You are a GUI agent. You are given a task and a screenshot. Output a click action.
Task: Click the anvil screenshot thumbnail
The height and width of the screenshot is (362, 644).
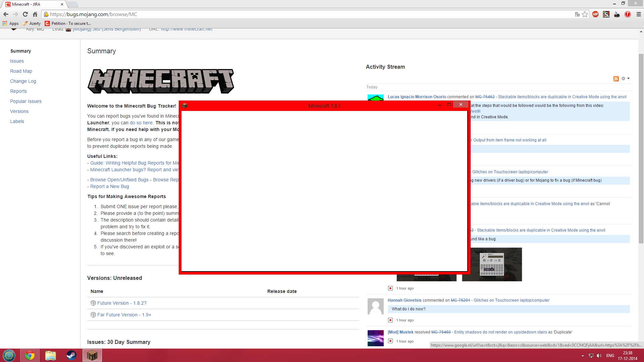492,264
